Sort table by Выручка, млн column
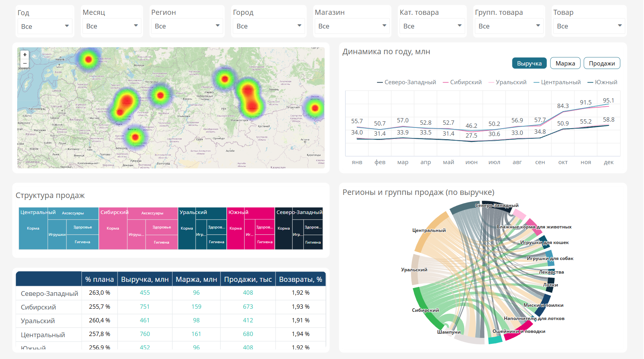This screenshot has width=644, height=359. pos(145,279)
